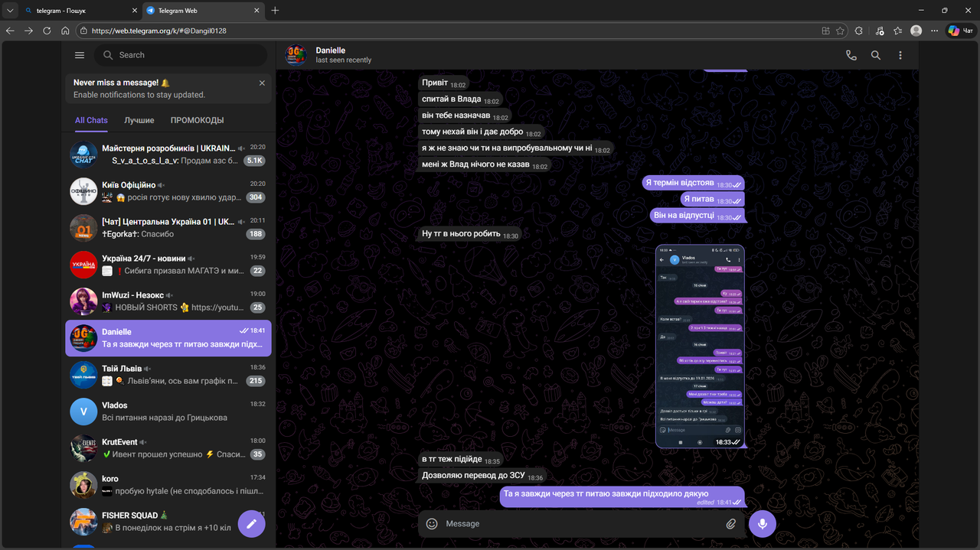
Task: Open the Vlados chat
Action: tap(168, 411)
